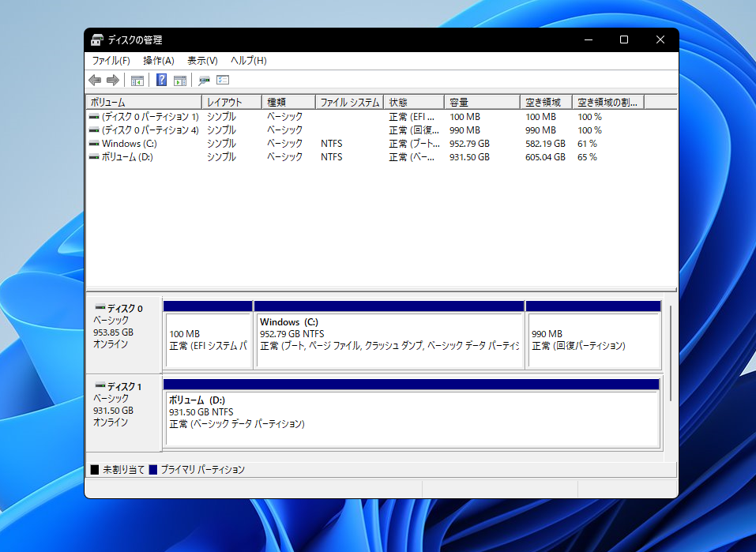
Task: Click drive icon beside Windows (C:) in list
Action: coord(94,144)
